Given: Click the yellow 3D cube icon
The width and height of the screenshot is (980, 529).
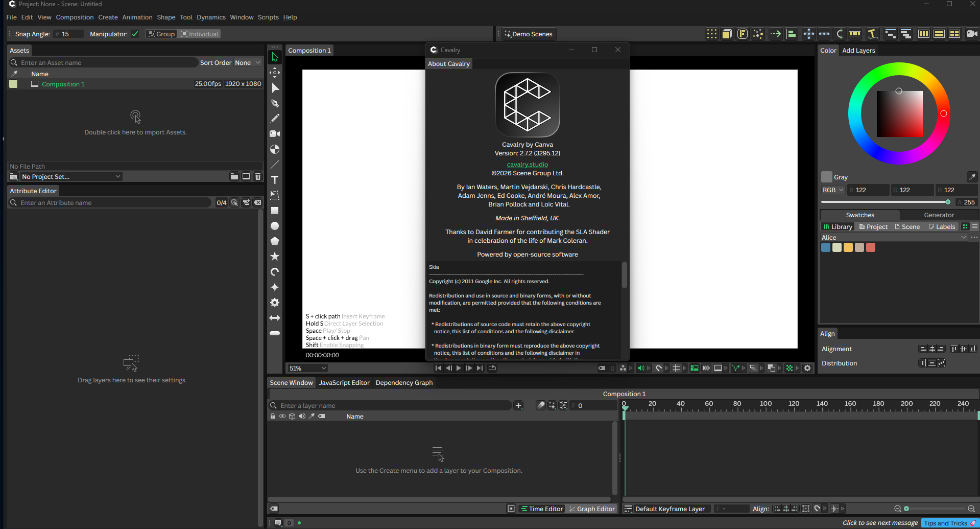Looking at the screenshot, I should pos(727,34).
